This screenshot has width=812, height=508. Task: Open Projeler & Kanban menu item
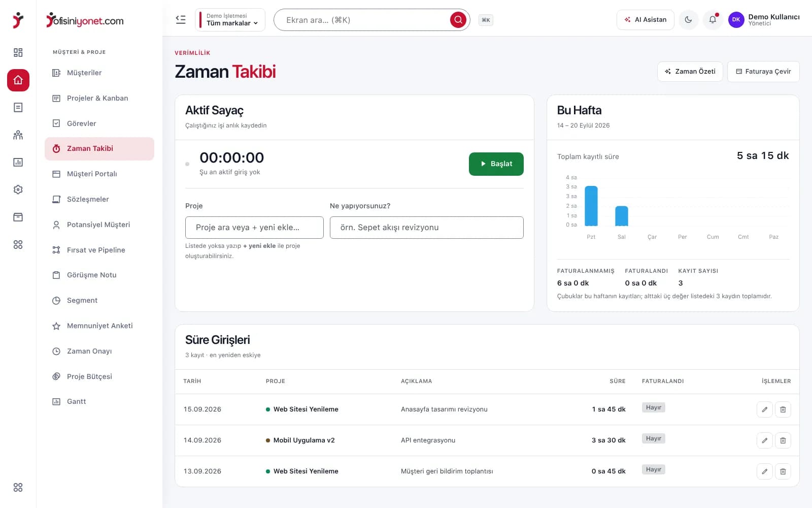[99, 99]
